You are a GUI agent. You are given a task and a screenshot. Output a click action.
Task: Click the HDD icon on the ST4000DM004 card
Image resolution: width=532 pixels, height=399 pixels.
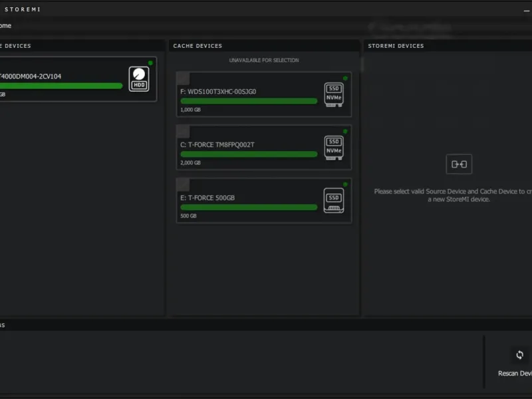(x=139, y=79)
